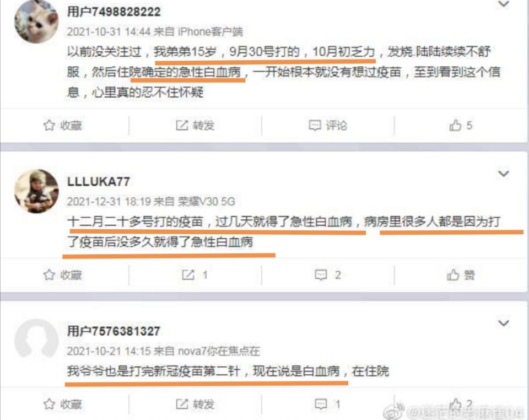
Task: Repost the LLLUKA77 post with 1 share
Action: [x=195, y=275]
